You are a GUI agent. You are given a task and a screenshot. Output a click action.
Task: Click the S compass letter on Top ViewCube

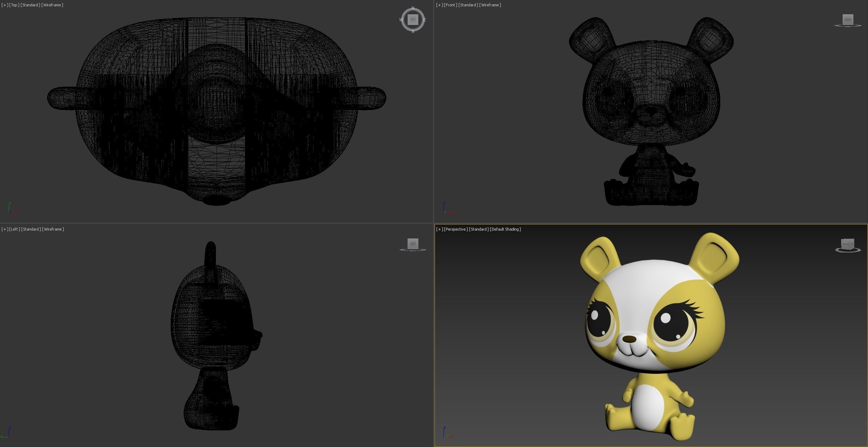click(x=413, y=31)
